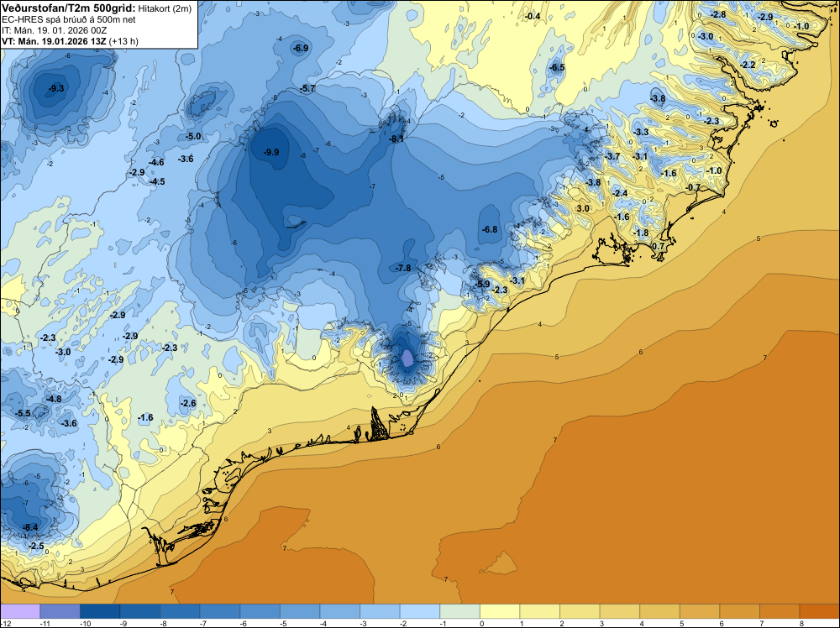Click the -3.7 temperature label
The height and width of the screenshot is (628, 840).
click(612, 156)
